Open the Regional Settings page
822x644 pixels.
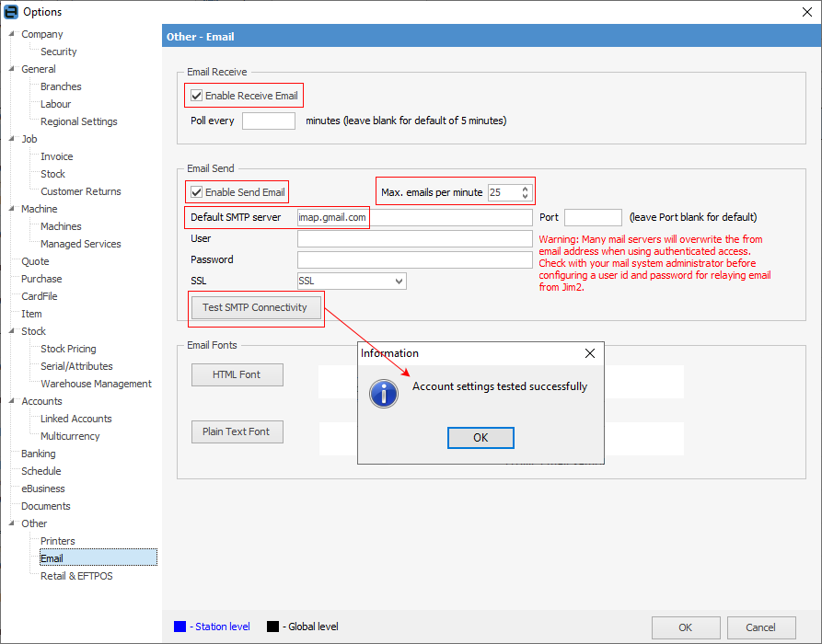coord(78,121)
